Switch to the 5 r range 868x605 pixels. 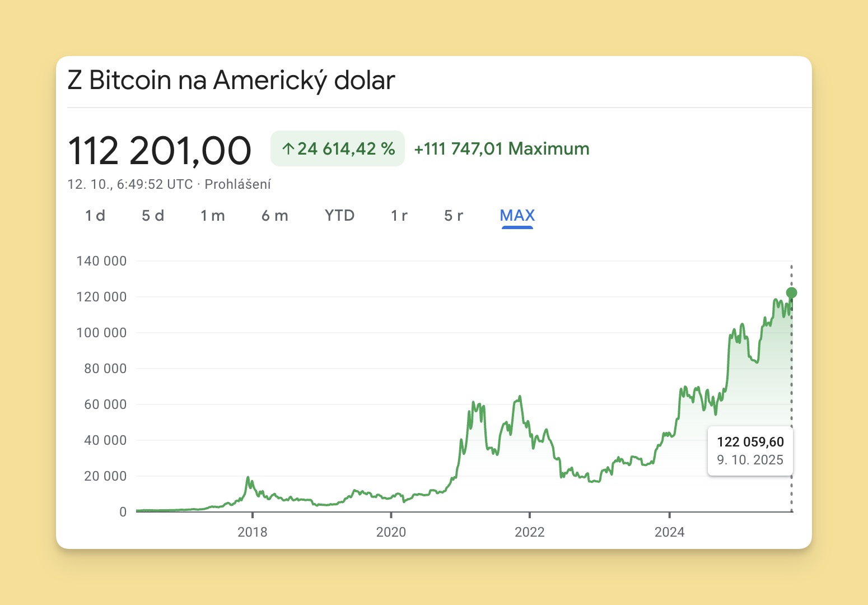click(x=454, y=216)
